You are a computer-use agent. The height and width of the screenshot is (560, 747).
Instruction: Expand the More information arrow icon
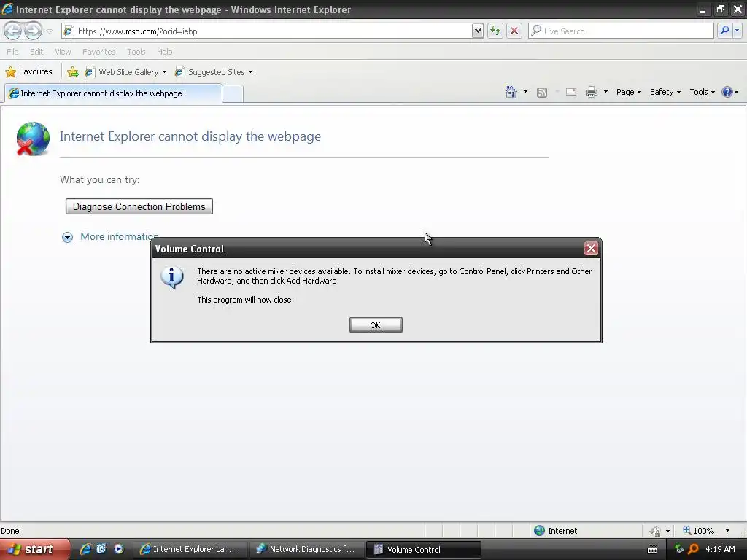(x=68, y=237)
